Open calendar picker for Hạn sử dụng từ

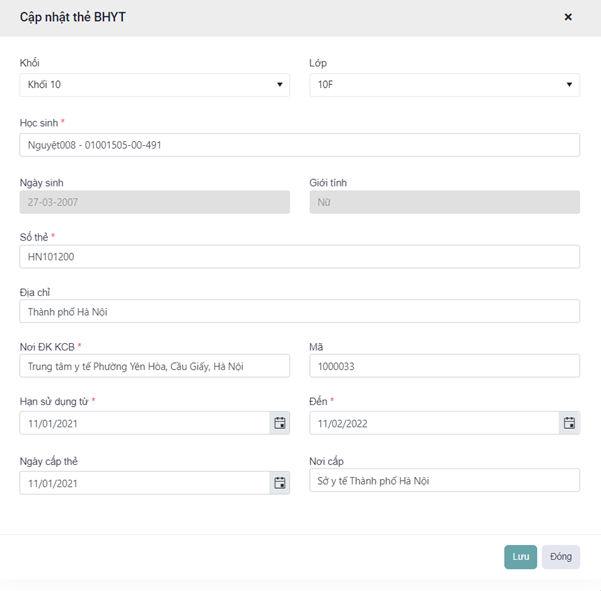[x=280, y=423]
